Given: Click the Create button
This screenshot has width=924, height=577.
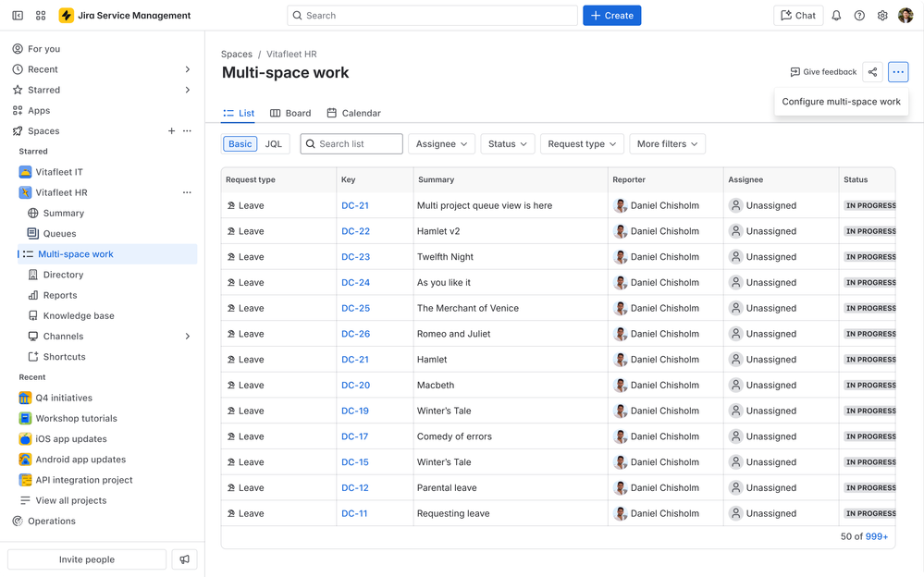Looking at the screenshot, I should point(611,16).
